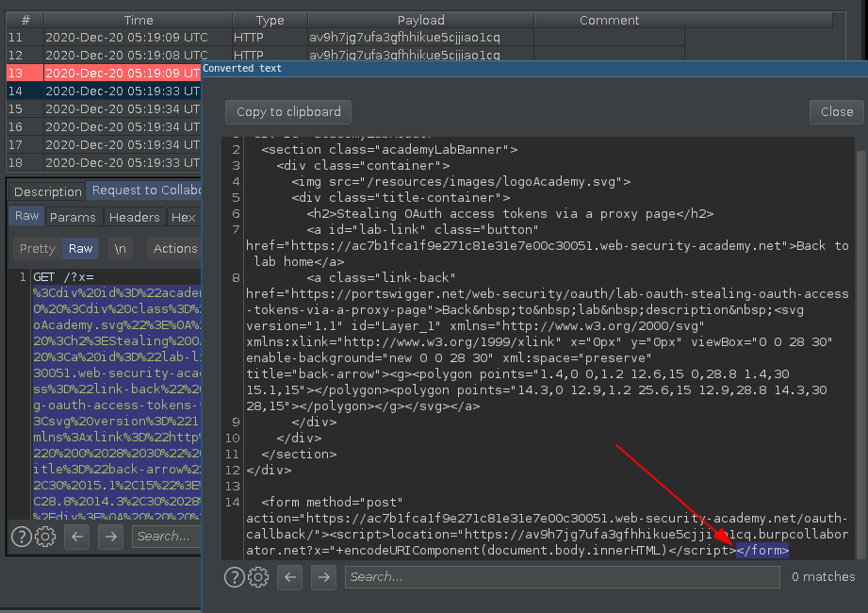868x613 pixels.
Task: Select interaction row 18 in the table
Action: click(x=104, y=163)
